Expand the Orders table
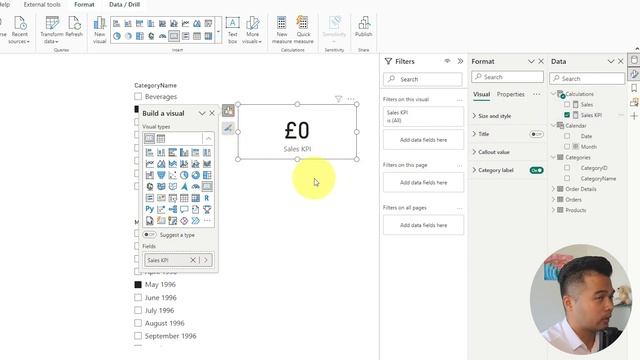The image size is (640, 360). [553, 200]
